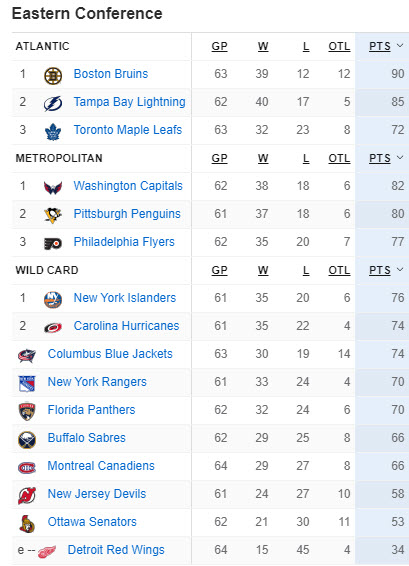Image resolution: width=409 pixels, height=566 pixels.
Task: Sort Wild Card table by W column
Action: tap(263, 270)
